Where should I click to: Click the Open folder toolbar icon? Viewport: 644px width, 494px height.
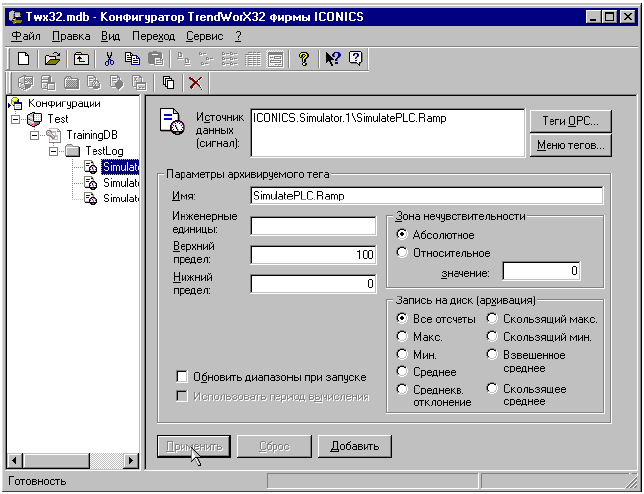click(x=52, y=59)
